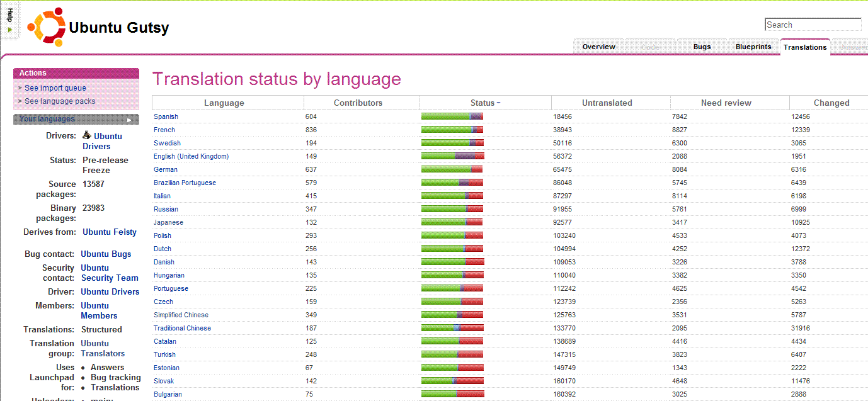
Task: Open the Help side tab
Action: coord(9,20)
